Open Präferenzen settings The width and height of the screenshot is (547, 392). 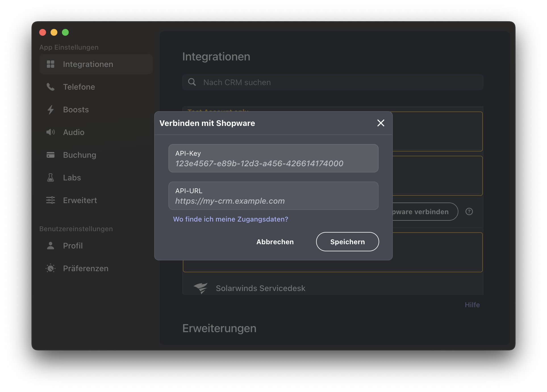[96, 269]
